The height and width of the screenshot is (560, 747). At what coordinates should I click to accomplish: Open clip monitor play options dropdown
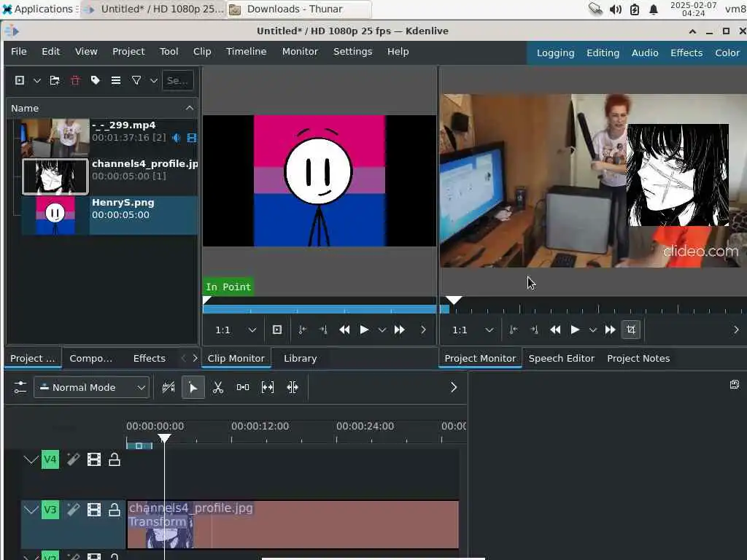click(382, 330)
